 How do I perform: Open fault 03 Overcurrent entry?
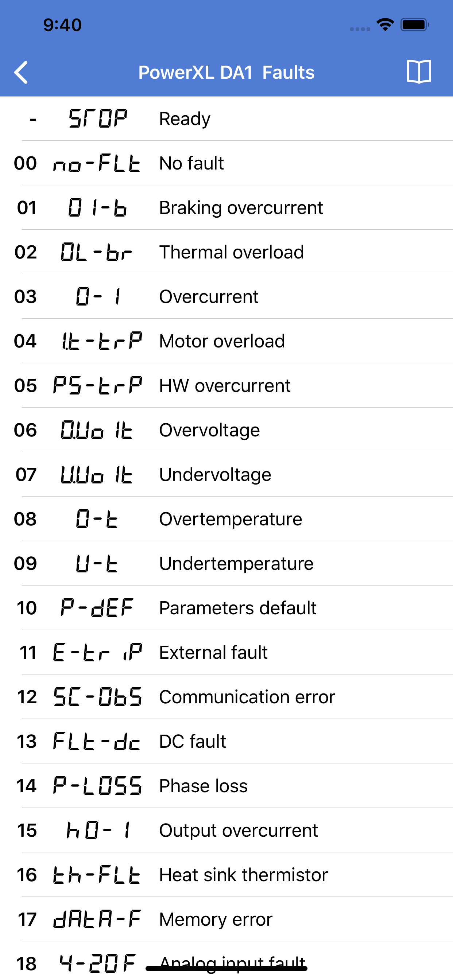click(226, 296)
